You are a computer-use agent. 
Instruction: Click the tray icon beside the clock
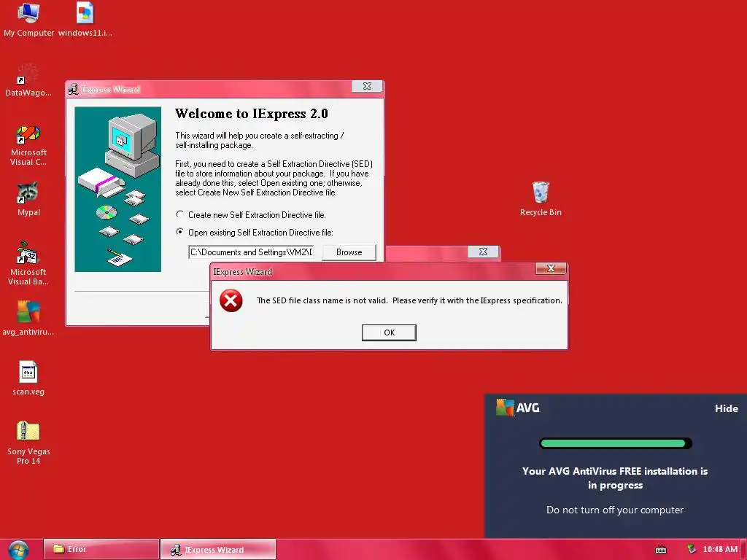pos(692,549)
